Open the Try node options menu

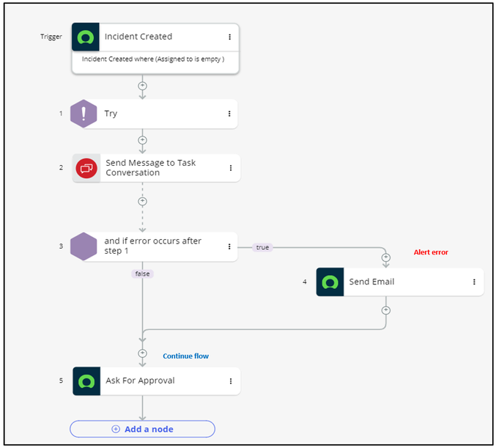pos(229,114)
